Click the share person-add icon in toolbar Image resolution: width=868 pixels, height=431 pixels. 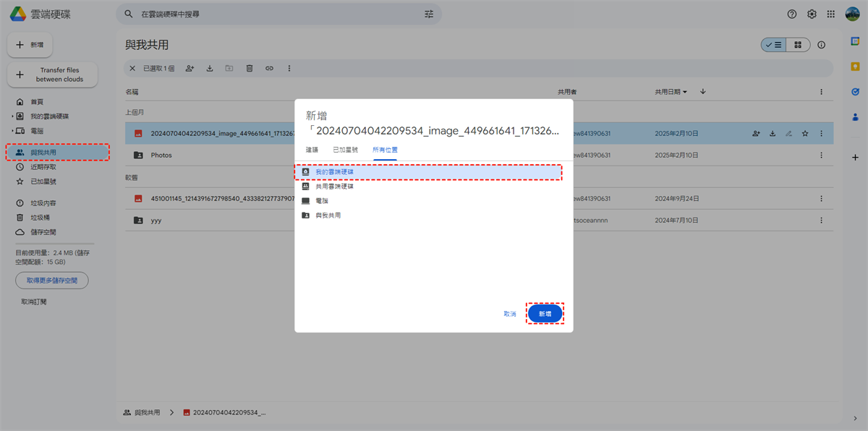pyautogui.click(x=190, y=68)
